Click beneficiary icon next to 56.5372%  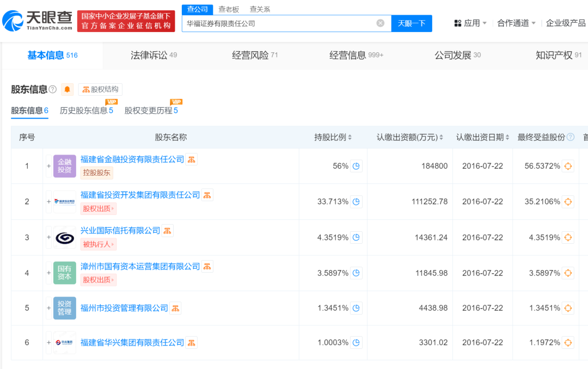[568, 166]
